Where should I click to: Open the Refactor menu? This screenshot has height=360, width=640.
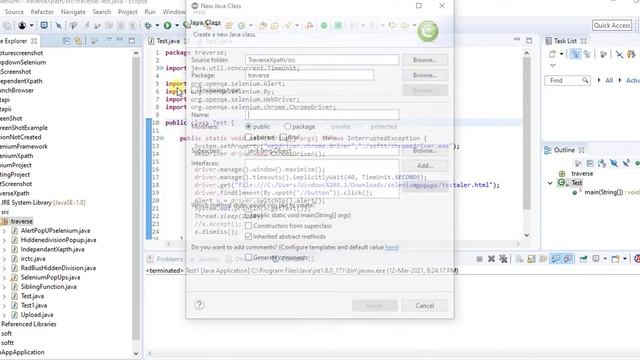click(x=42, y=12)
